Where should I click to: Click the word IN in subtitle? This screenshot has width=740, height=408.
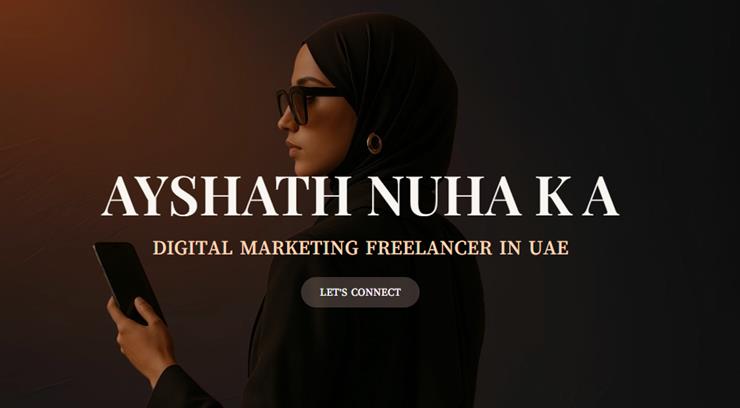pyautogui.click(x=510, y=248)
